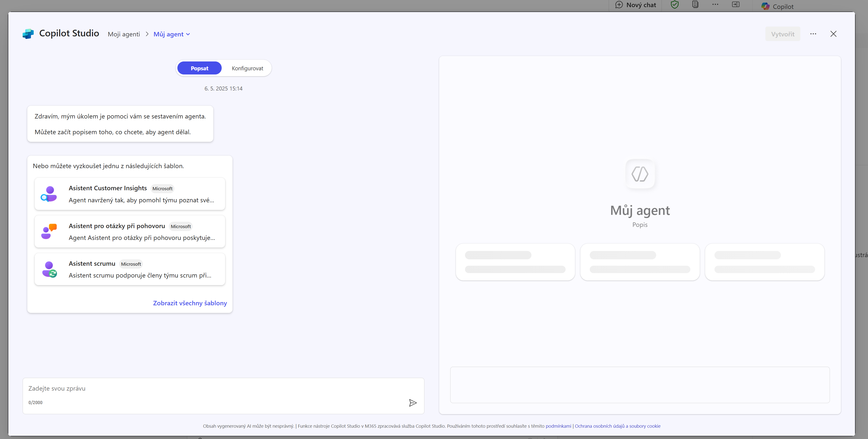
Task: Click the Copilot Studio logo icon
Action: [x=28, y=34]
